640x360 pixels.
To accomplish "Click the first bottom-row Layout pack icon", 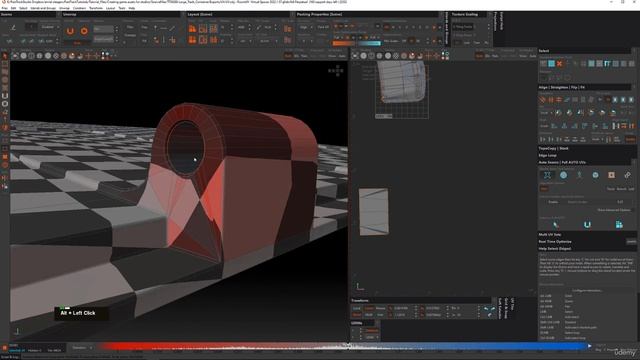I will (x=192, y=40).
